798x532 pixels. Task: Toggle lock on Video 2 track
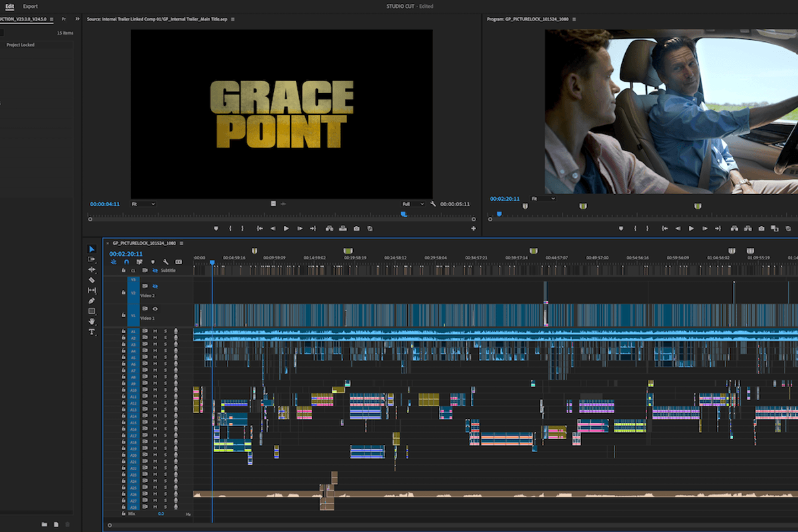(x=123, y=292)
